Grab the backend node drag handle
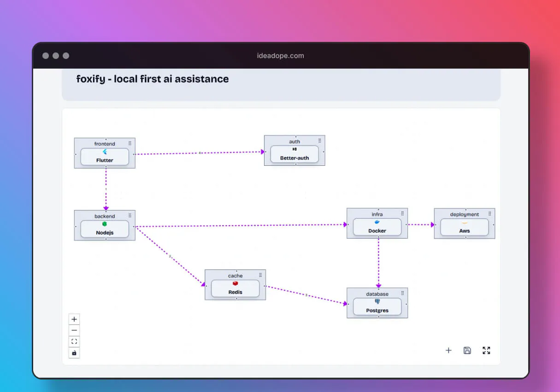The width and height of the screenshot is (560, 392). tap(130, 216)
